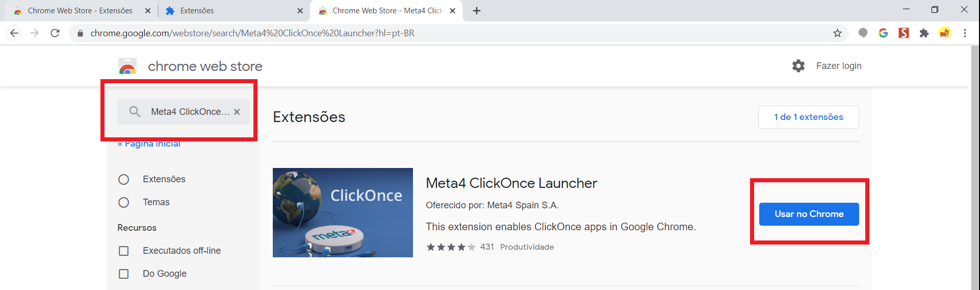This screenshot has width=980, height=290.
Task: Switch to the Extensões tab
Action: 235,11
